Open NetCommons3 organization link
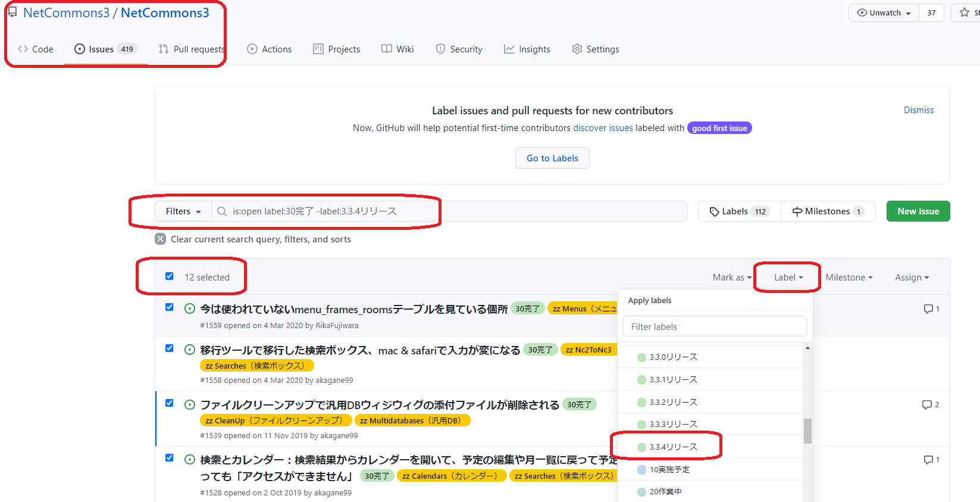The width and height of the screenshot is (980, 502). click(66, 13)
